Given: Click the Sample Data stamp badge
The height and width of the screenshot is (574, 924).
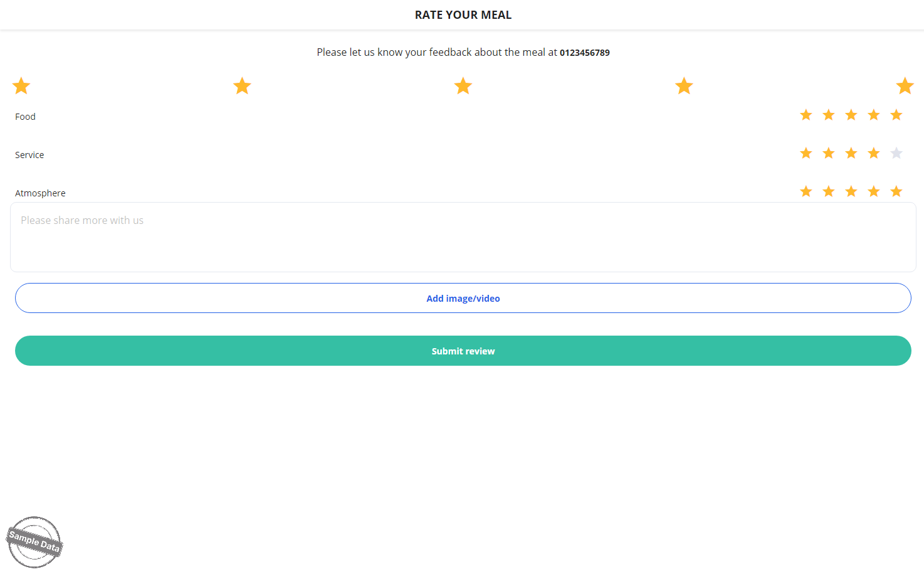Looking at the screenshot, I should point(34,542).
